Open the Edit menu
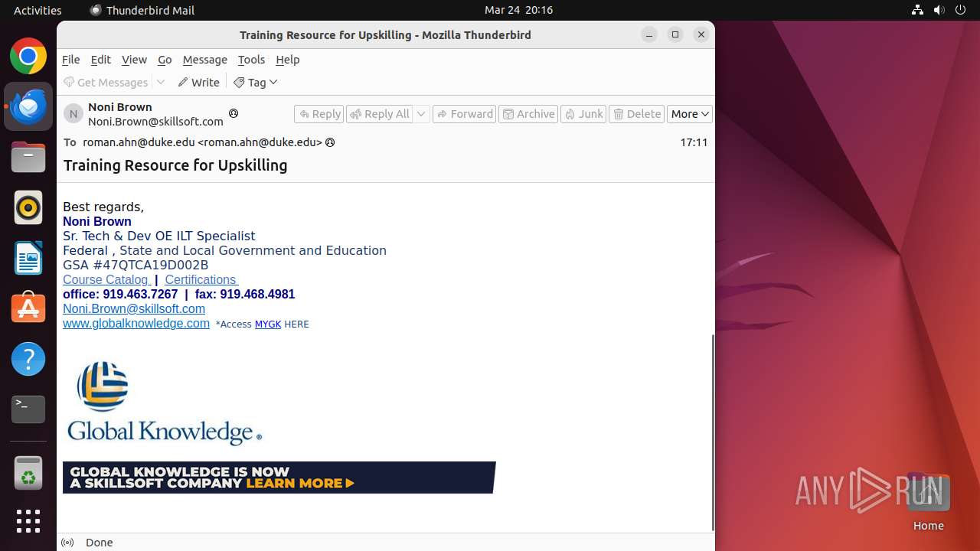Viewport: 980px width, 551px height. (100, 60)
